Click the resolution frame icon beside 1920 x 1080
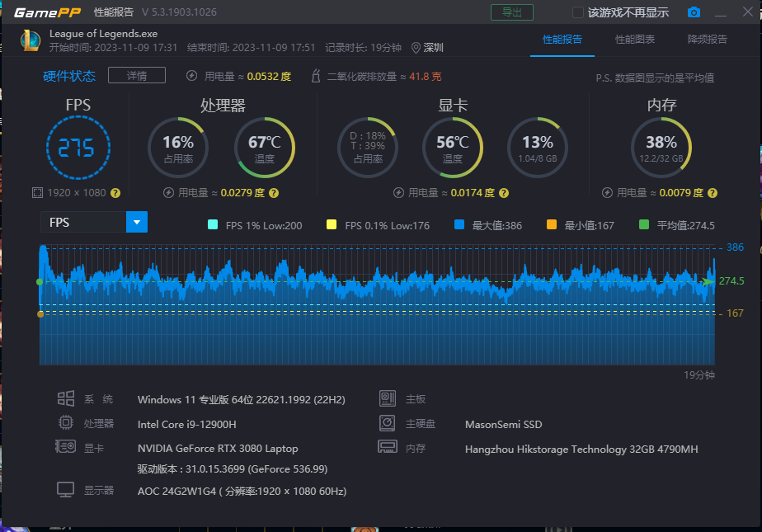Viewport: 762px width, 532px height. pyautogui.click(x=37, y=193)
